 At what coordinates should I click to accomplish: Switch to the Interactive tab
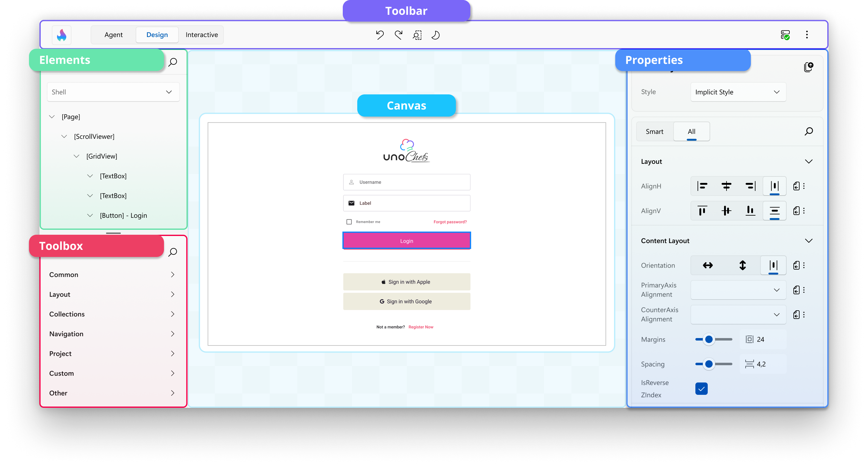tap(201, 35)
